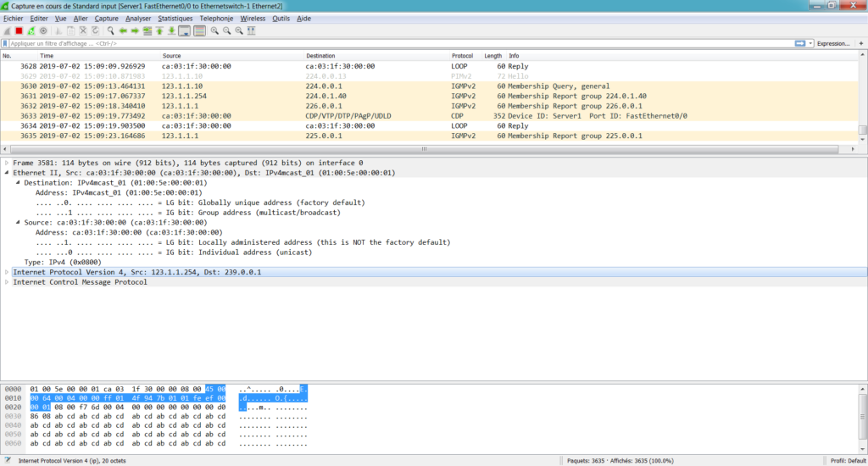Reset text to normal size

click(x=239, y=31)
